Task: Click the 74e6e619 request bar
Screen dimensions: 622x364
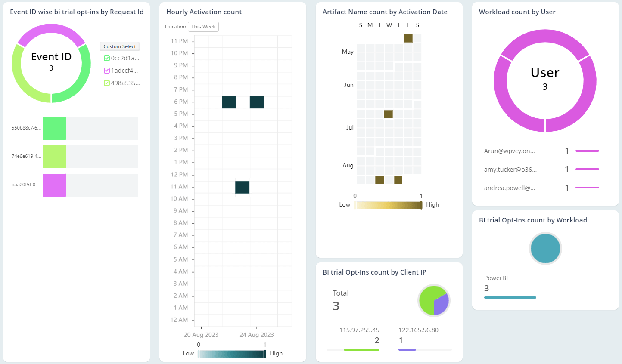Action: coord(54,157)
